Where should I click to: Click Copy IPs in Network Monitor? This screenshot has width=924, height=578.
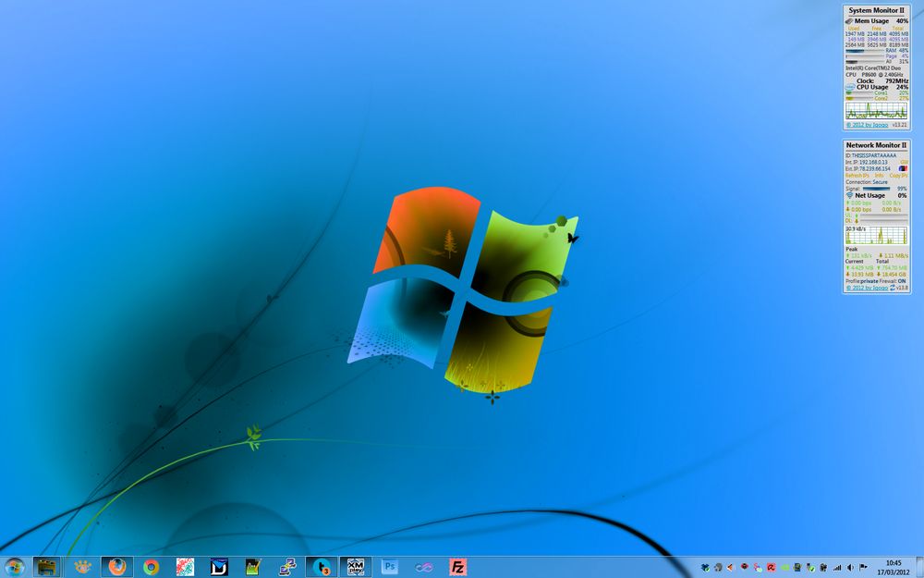click(x=898, y=175)
